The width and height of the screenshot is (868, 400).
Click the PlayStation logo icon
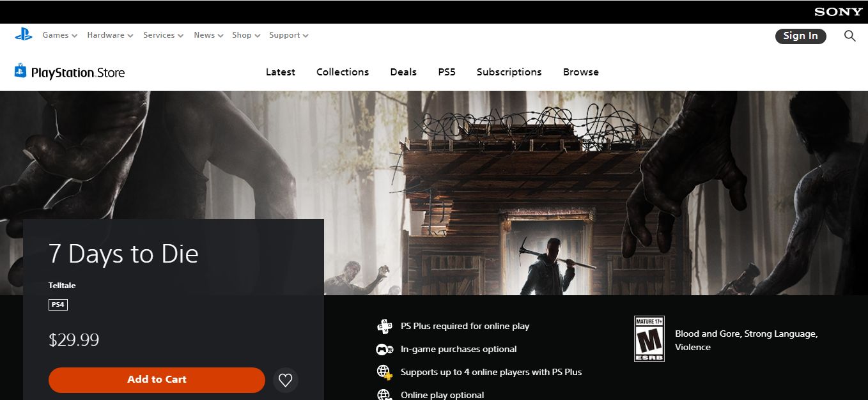pyautogui.click(x=24, y=35)
